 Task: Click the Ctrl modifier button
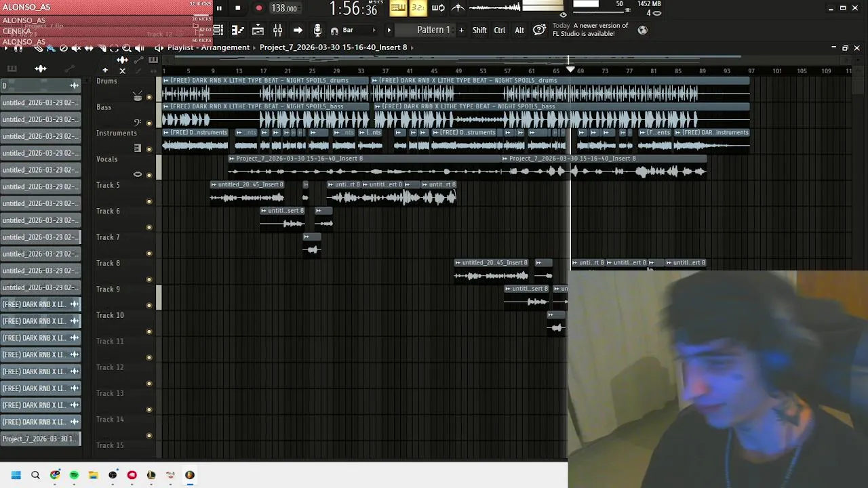pos(500,30)
